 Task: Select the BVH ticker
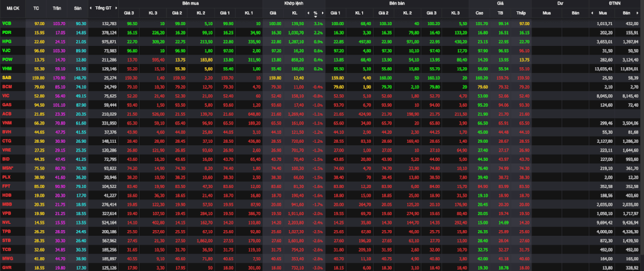click(6, 131)
